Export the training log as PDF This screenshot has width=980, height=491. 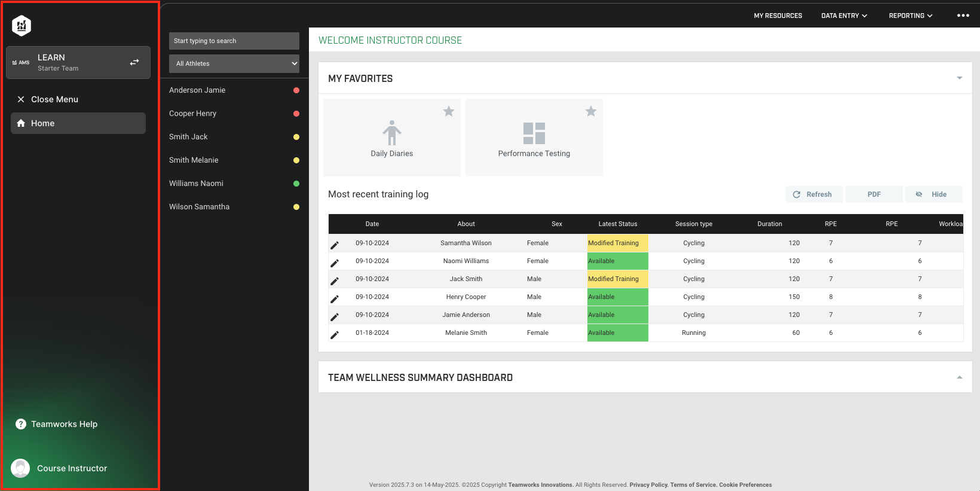(874, 194)
